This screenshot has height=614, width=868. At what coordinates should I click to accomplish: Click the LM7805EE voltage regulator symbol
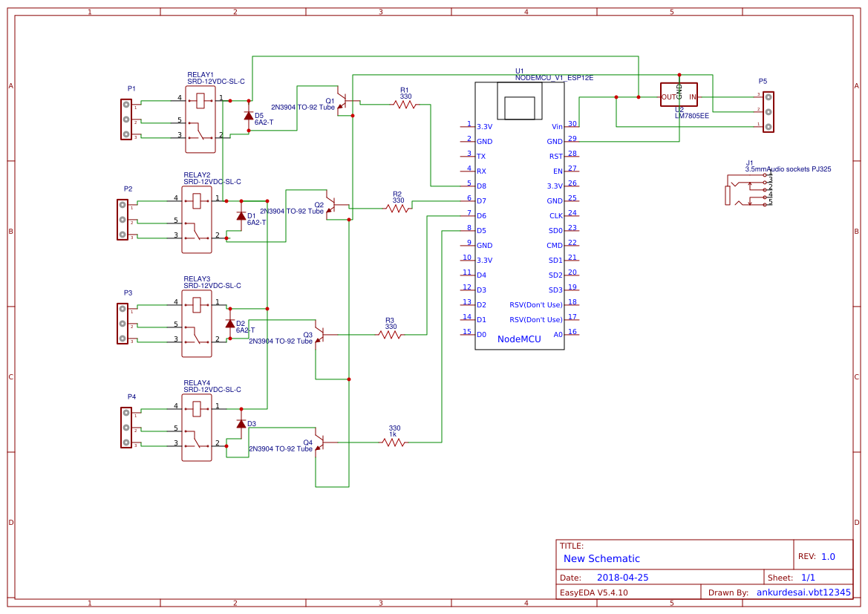click(x=679, y=96)
